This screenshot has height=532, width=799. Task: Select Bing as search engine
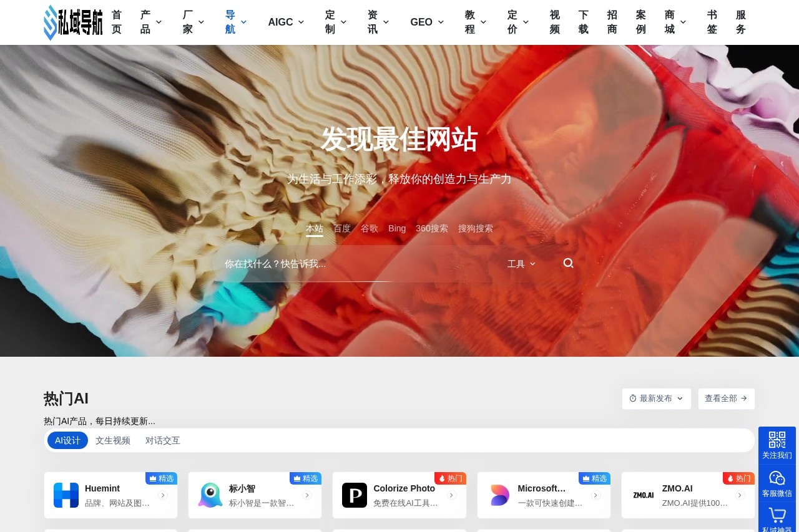[397, 228]
